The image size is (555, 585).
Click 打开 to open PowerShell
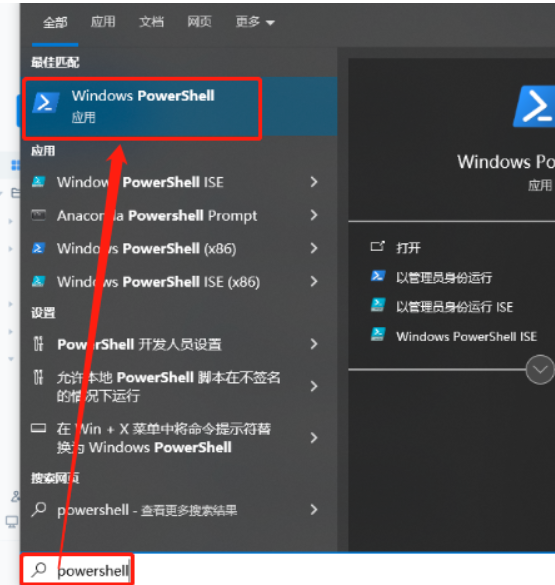pyautogui.click(x=408, y=247)
